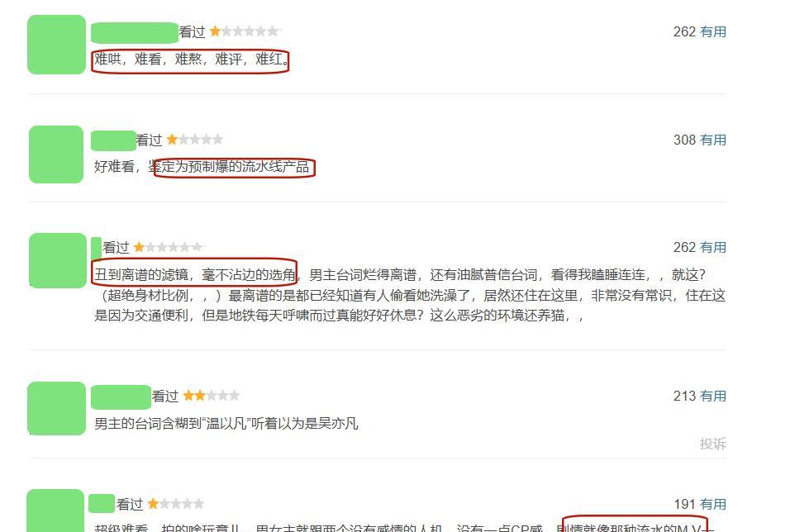Click 有用 on the 213-count review

tap(713, 396)
